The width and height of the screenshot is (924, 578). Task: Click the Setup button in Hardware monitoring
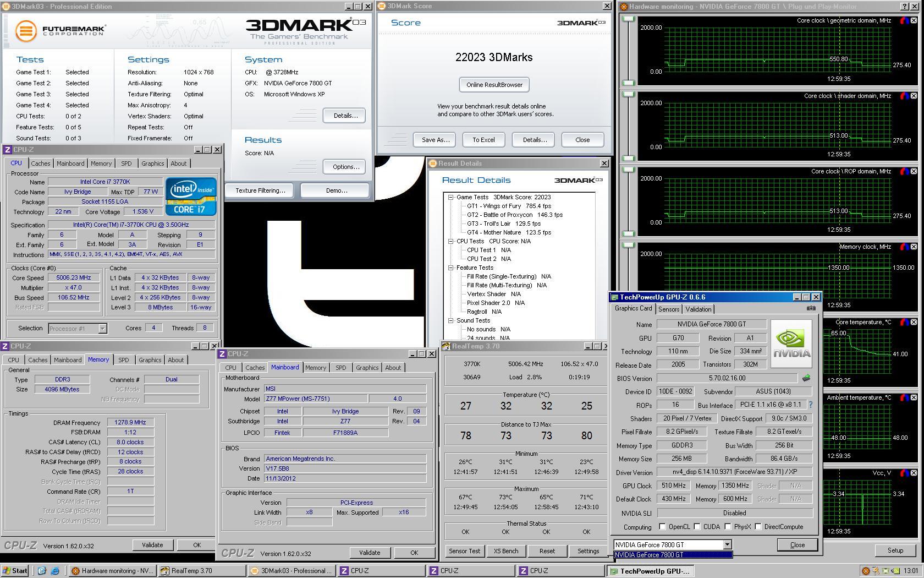coord(895,550)
